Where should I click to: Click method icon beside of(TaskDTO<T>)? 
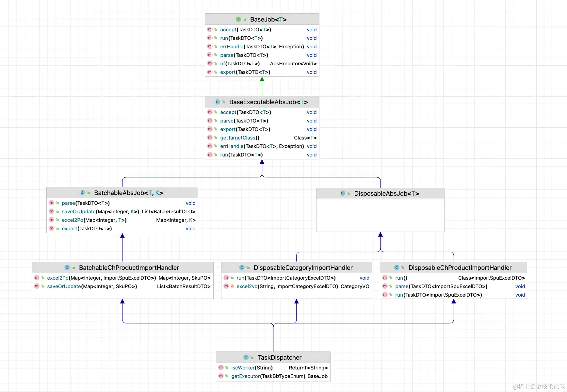[210, 63]
